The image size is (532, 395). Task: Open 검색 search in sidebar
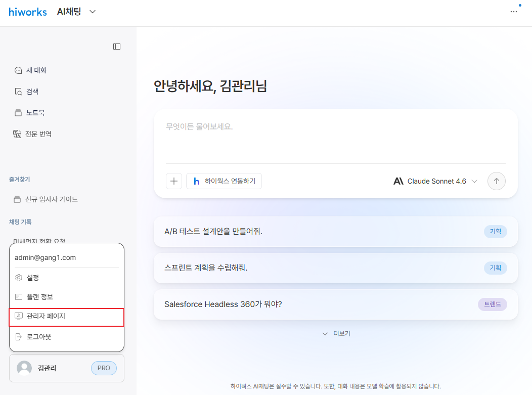pos(26,92)
